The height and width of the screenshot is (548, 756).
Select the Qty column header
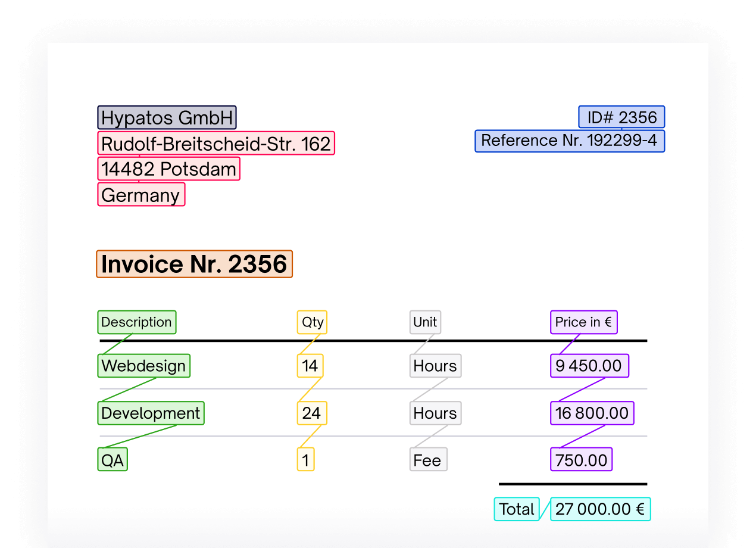pos(311,322)
